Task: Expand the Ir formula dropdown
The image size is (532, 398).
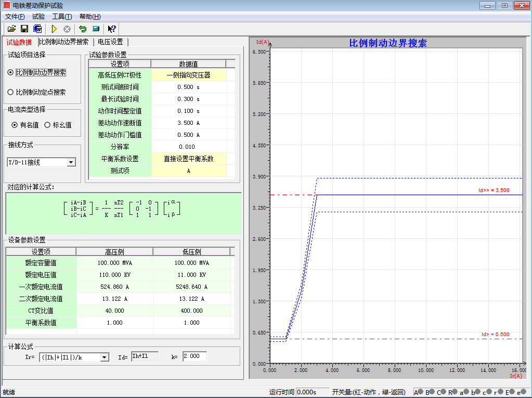Action: click(105, 357)
